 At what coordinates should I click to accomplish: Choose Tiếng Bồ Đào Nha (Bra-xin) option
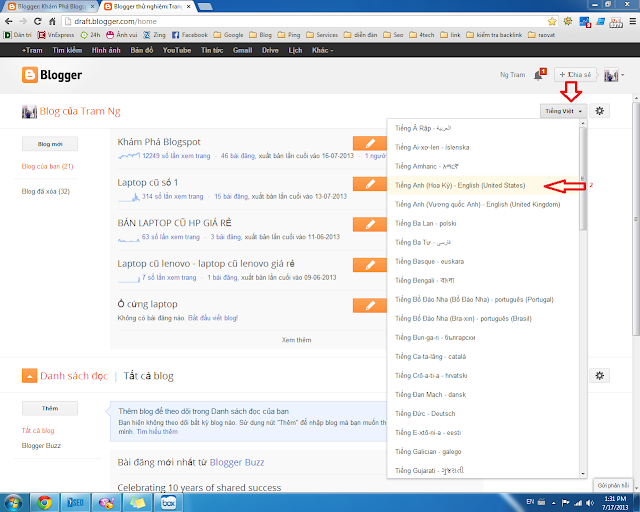[x=482, y=318]
